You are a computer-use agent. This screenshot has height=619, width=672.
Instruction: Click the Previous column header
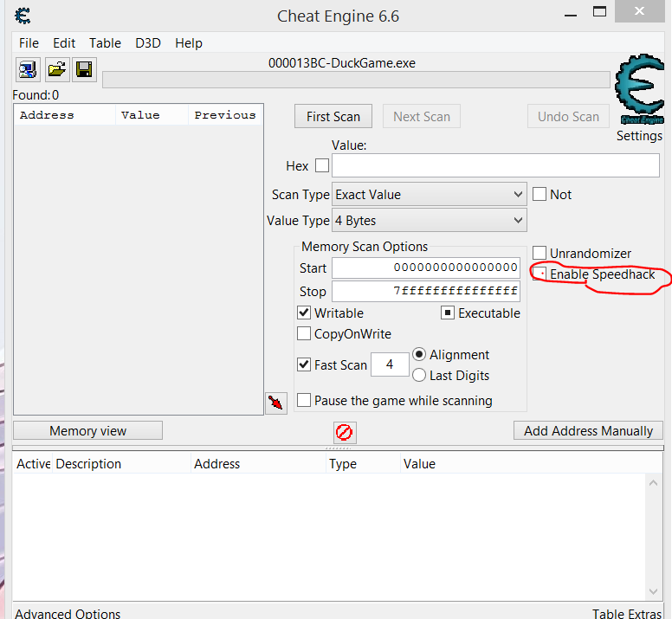click(x=224, y=115)
